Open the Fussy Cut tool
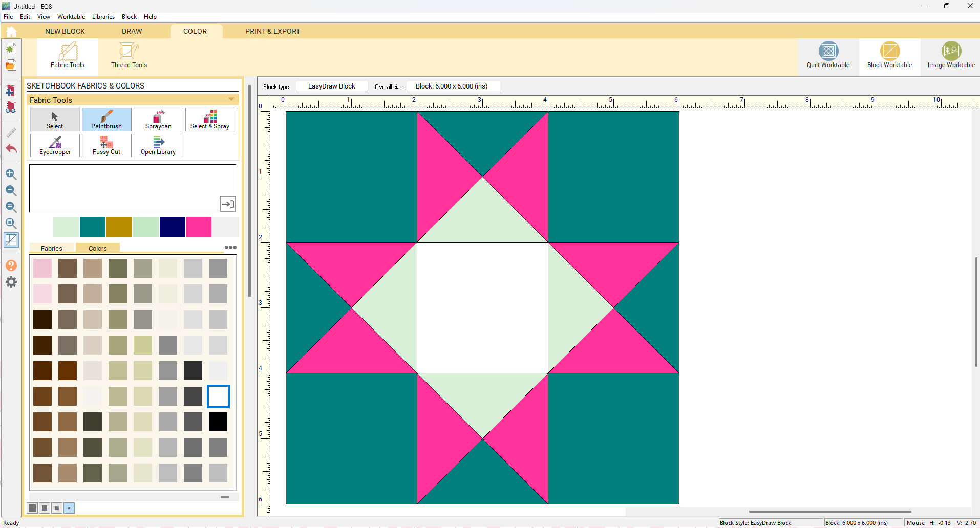Image resolution: width=980 pixels, height=528 pixels. click(x=106, y=145)
